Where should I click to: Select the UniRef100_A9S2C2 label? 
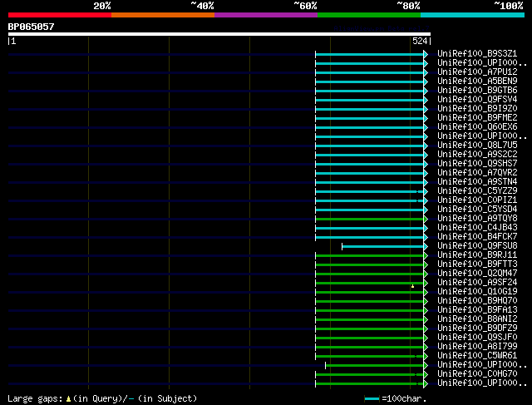point(477,155)
